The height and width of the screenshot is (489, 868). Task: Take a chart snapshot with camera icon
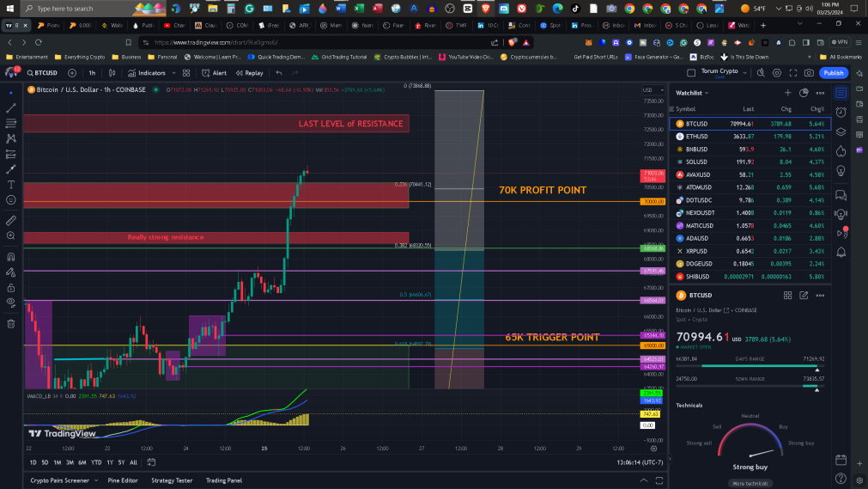[x=810, y=73]
